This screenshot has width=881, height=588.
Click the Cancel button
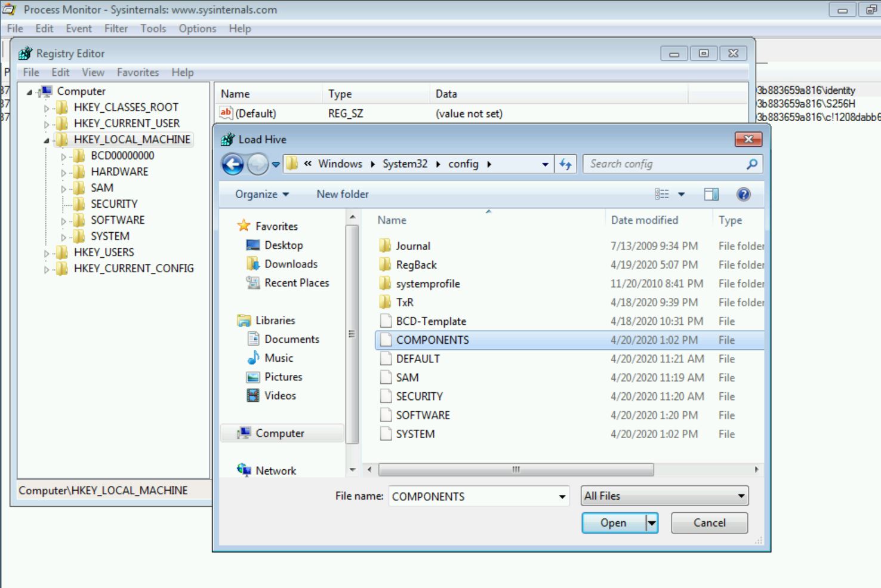click(x=709, y=523)
